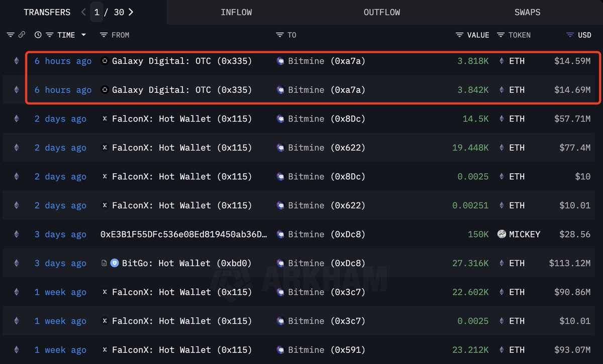The width and height of the screenshot is (603, 364).
Task: Click the link icon in header row
Action: [22, 35]
